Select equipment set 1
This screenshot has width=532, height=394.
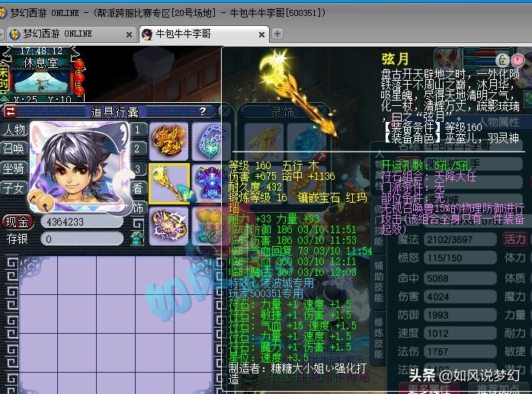[x=137, y=130]
